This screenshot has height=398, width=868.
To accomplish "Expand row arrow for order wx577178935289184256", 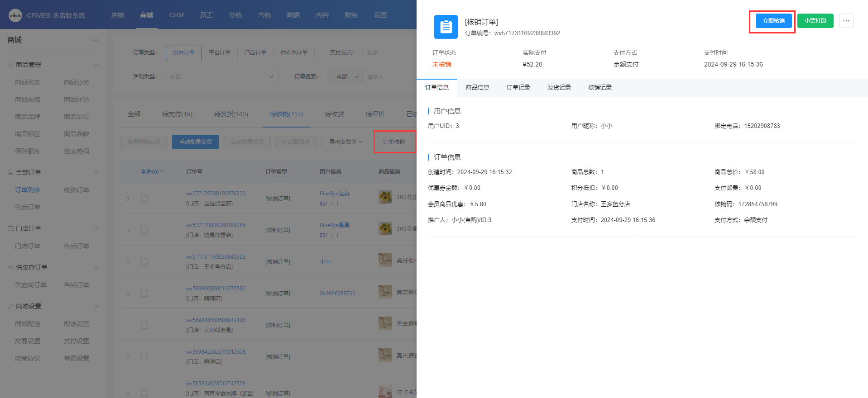I will [x=128, y=231].
